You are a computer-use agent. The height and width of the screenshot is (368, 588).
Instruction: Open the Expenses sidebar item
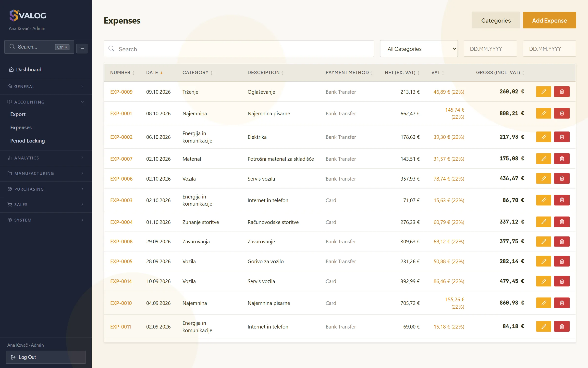pyautogui.click(x=21, y=128)
